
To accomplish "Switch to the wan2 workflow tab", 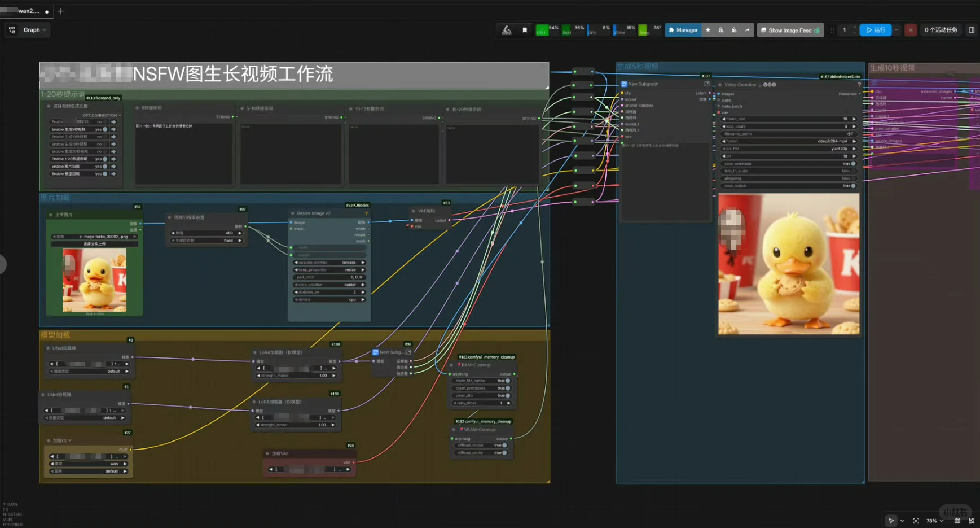I will pos(27,11).
